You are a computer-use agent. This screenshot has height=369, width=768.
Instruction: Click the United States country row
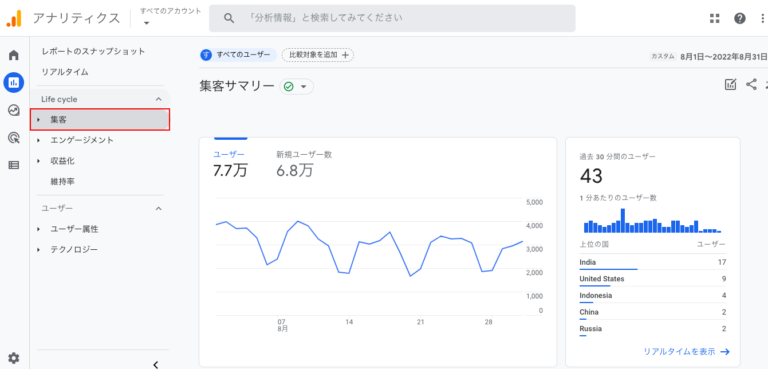[x=652, y=279]
